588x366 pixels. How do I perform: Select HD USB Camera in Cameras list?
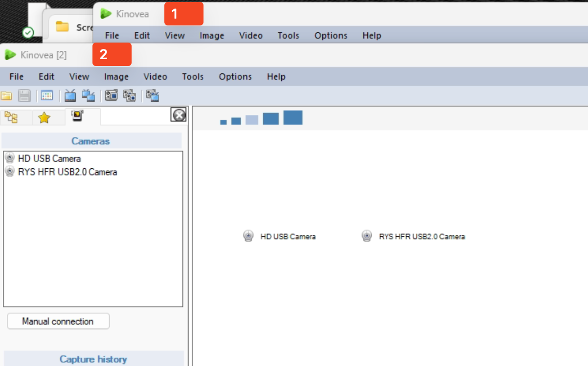(x=49, y=159)
